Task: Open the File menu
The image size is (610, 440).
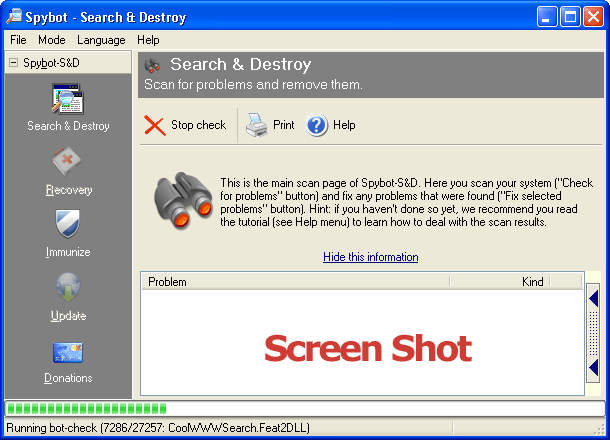Action: (x=18, y=40)
